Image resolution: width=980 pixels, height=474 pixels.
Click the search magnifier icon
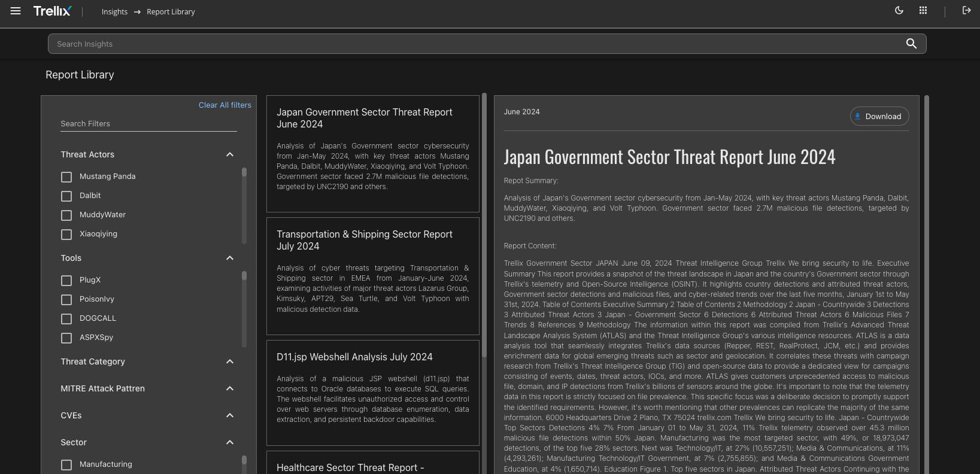pyautogui.click(x=911, y=44)
